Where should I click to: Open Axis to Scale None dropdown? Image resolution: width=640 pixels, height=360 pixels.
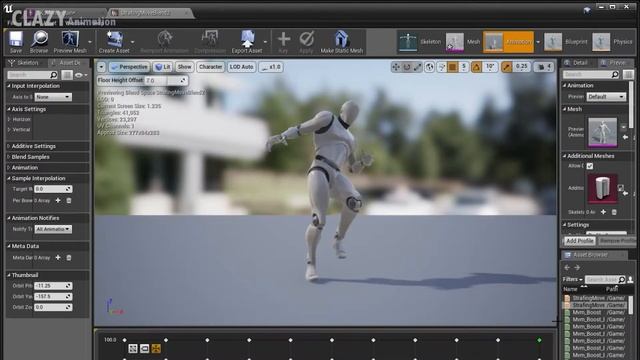click(53, 97)
